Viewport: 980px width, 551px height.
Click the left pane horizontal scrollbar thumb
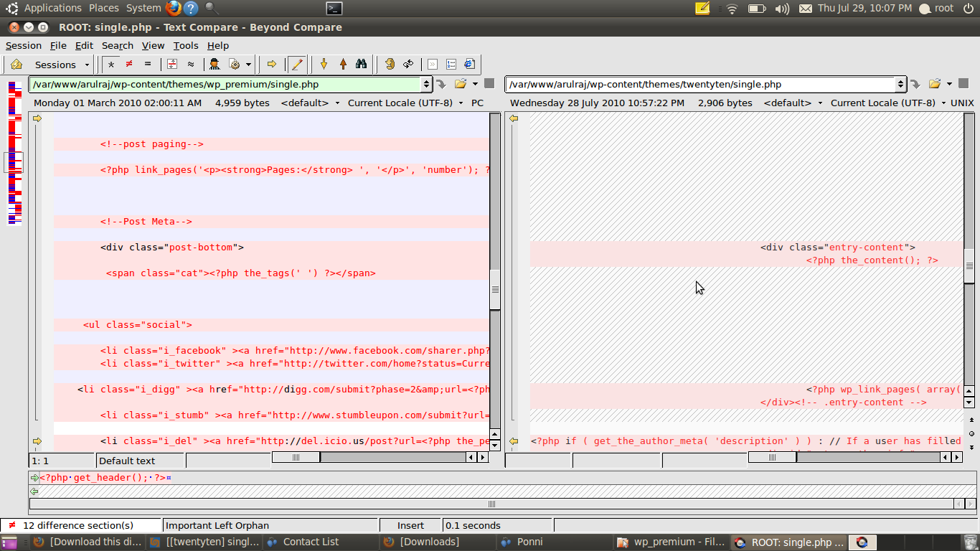click(296, 457)
